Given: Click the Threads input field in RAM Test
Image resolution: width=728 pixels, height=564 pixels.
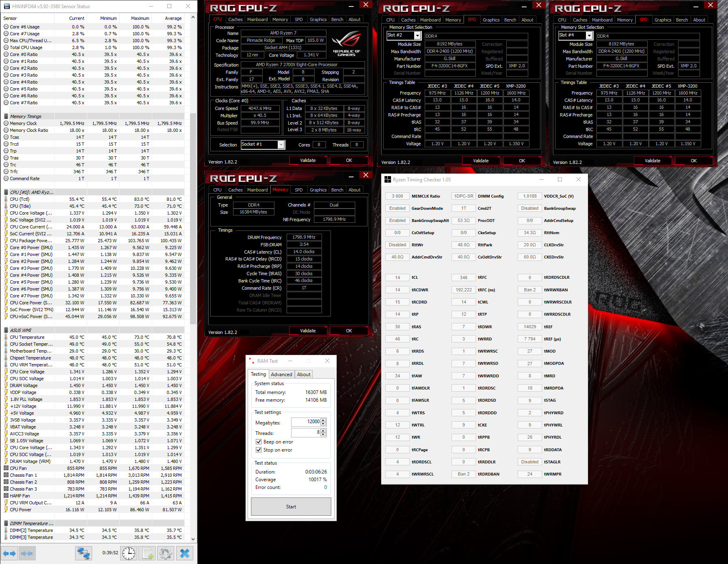Looking at the screenshot, I should pyautogui.click(x=306, y=433).
